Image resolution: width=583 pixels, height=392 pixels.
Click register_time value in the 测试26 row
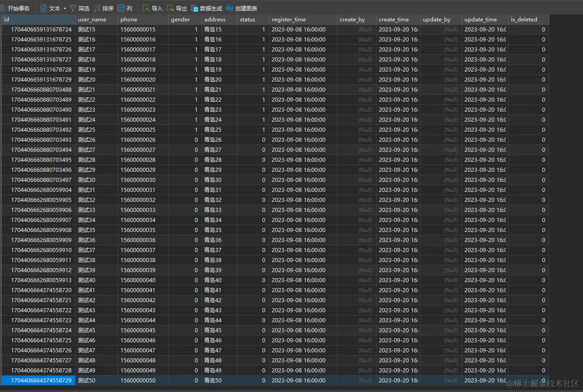(x=303, y=140)
